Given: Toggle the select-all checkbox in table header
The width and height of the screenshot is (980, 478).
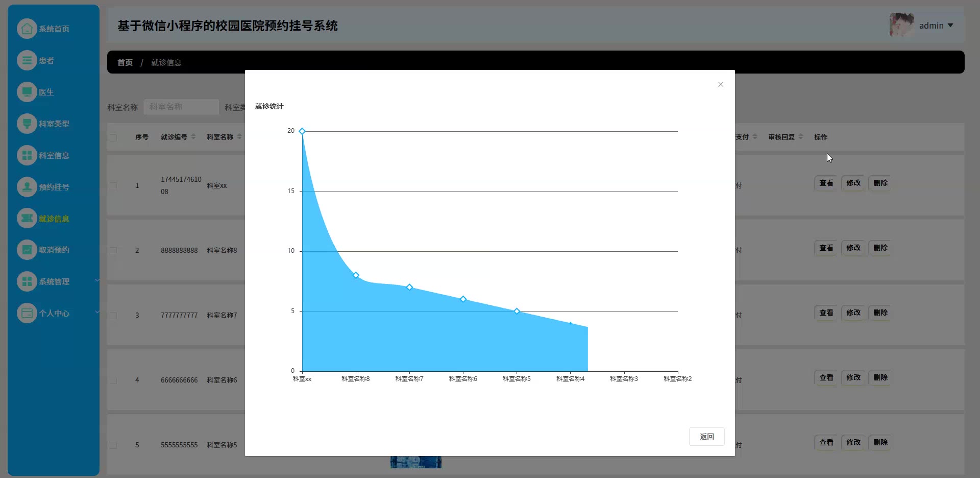Looking at the screenshot, I should click(x=113, y=137).
